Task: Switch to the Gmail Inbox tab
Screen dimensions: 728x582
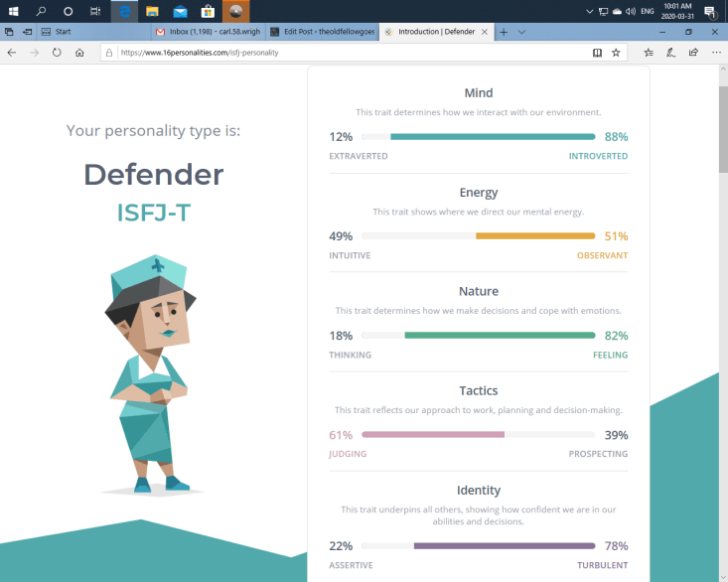Action: point(208,32)
